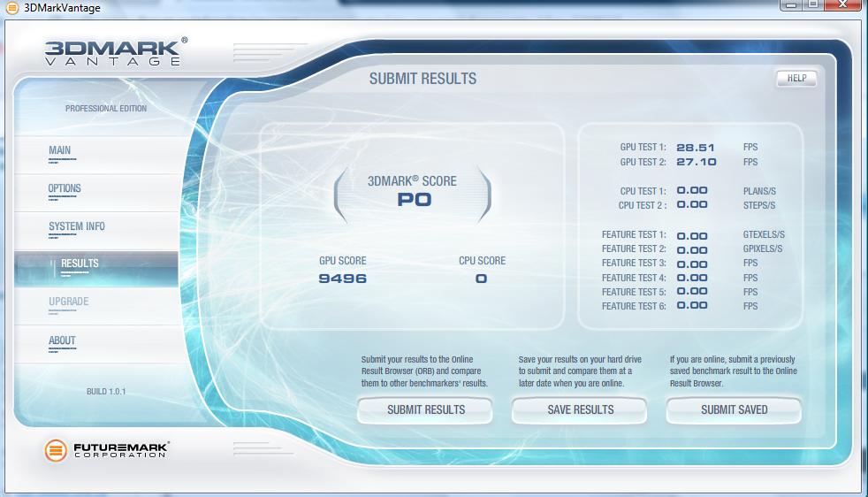Click the Futuremark Corporation wordmark
Viewport: 868px width, 497px height.
pyautogui.click(x=121, y=450)
